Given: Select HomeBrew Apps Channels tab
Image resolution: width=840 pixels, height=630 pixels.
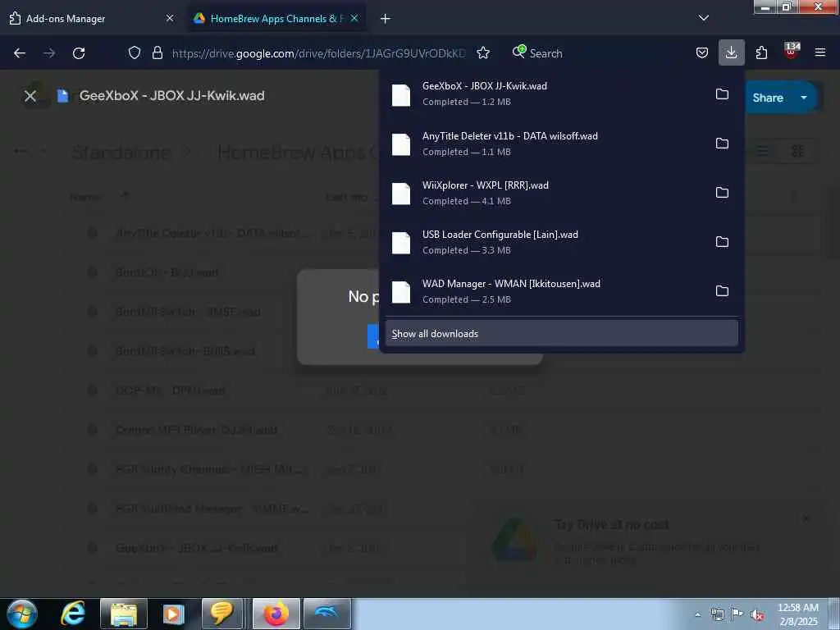Looking at the screenshot, I should click(x=276, y=19).
